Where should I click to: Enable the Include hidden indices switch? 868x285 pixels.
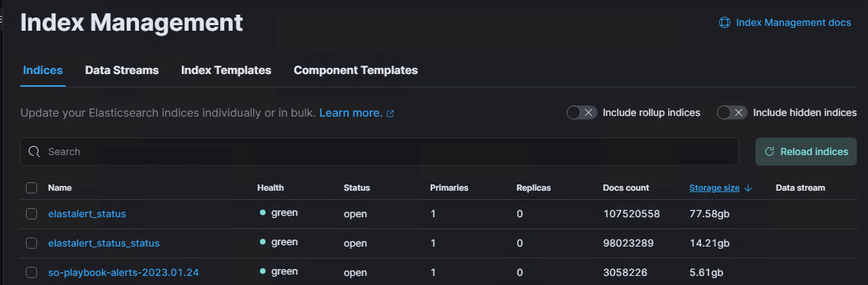(x=732, y=112)
